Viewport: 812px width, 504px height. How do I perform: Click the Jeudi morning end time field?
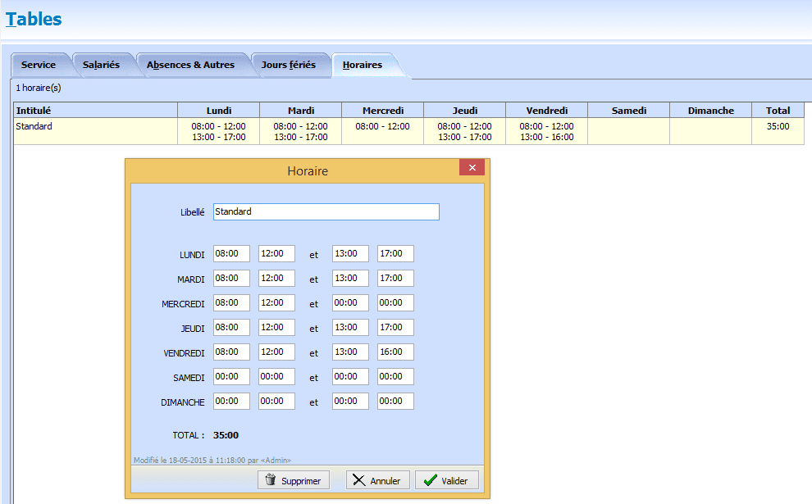(x=276, y=328)
